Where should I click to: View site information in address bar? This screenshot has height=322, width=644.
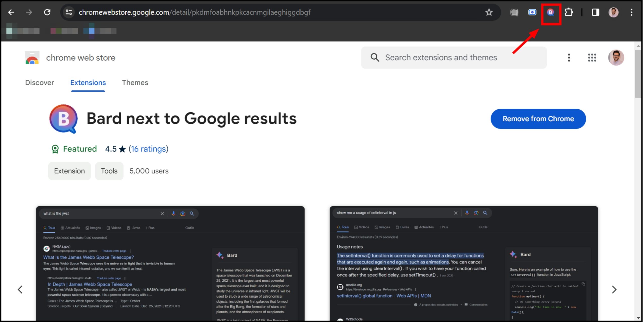pyautogui.click(x=68, y=12)
